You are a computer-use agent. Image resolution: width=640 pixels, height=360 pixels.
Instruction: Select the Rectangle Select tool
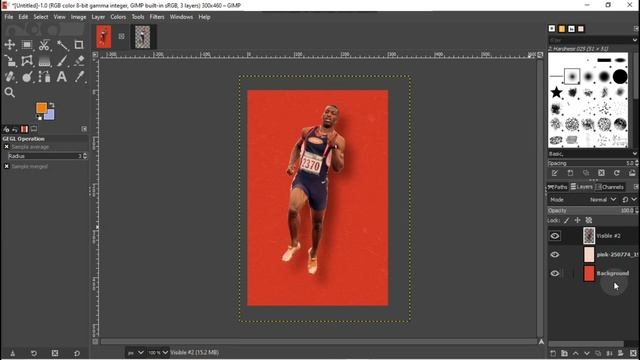[x=27, y=44]
